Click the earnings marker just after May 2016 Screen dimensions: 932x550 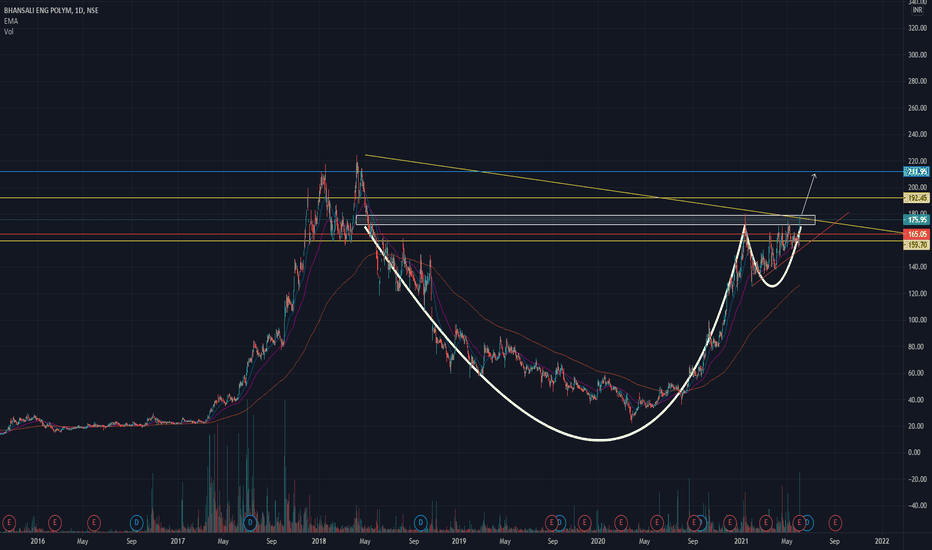[93, 523]
